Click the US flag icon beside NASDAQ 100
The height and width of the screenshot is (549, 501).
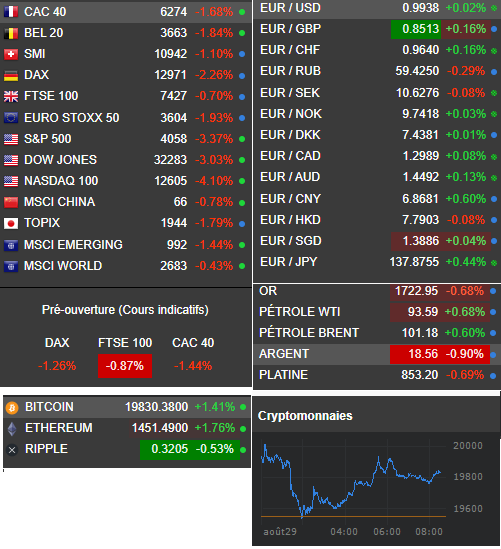coord(11,181)
